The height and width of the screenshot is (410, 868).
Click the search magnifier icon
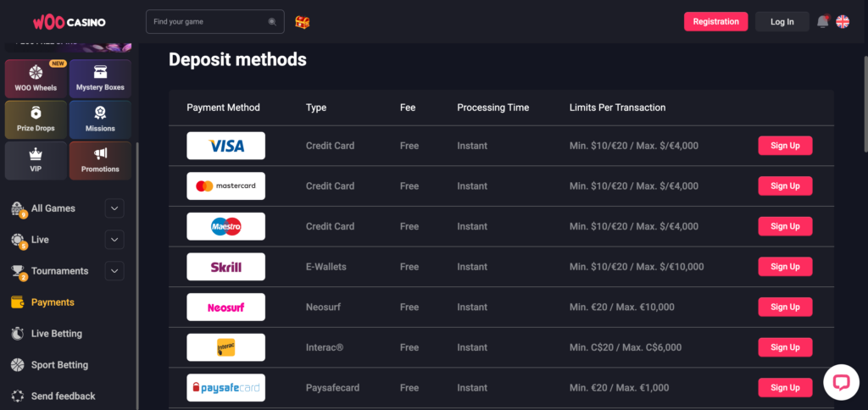[x=272, y=22]
